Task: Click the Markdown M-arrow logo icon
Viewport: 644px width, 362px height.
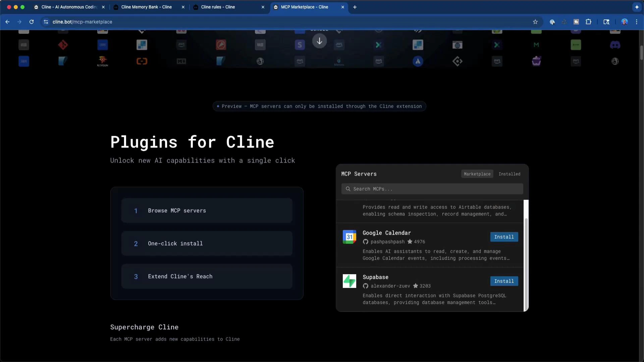Action: point(181,61)
